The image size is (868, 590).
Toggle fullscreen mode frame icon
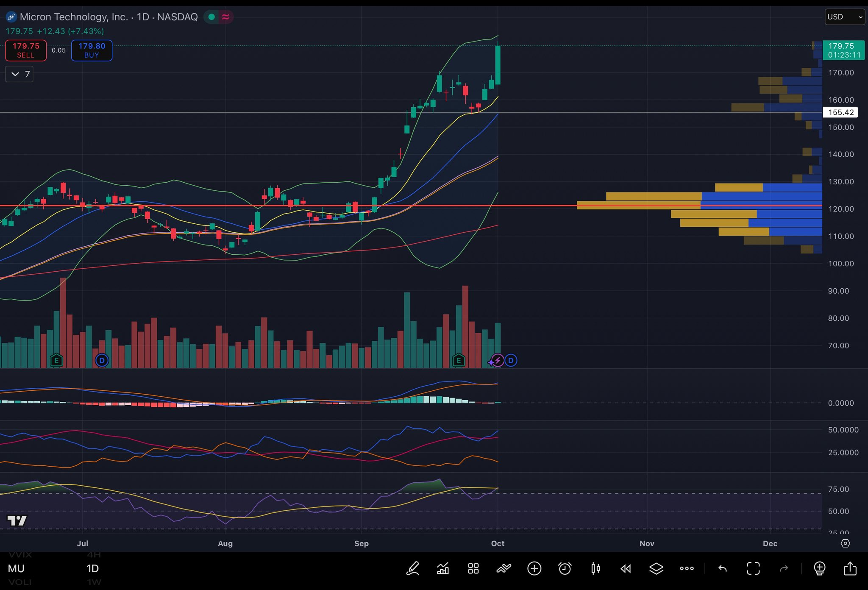pyautogui.click(x=753, y=568)
